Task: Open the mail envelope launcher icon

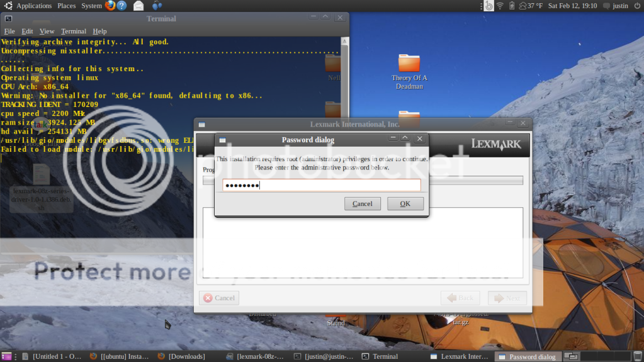Action: pos(138,6)
